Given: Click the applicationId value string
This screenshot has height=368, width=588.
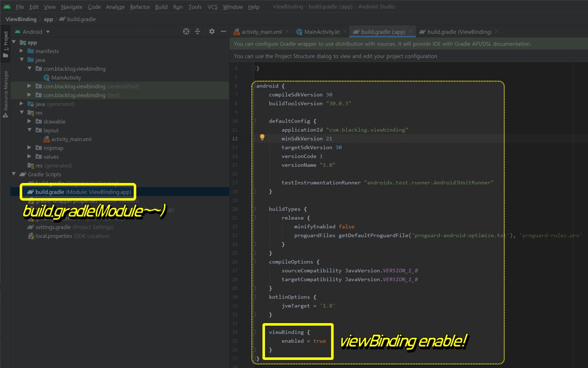Looking at the screenshot, I should pos(367,130).
